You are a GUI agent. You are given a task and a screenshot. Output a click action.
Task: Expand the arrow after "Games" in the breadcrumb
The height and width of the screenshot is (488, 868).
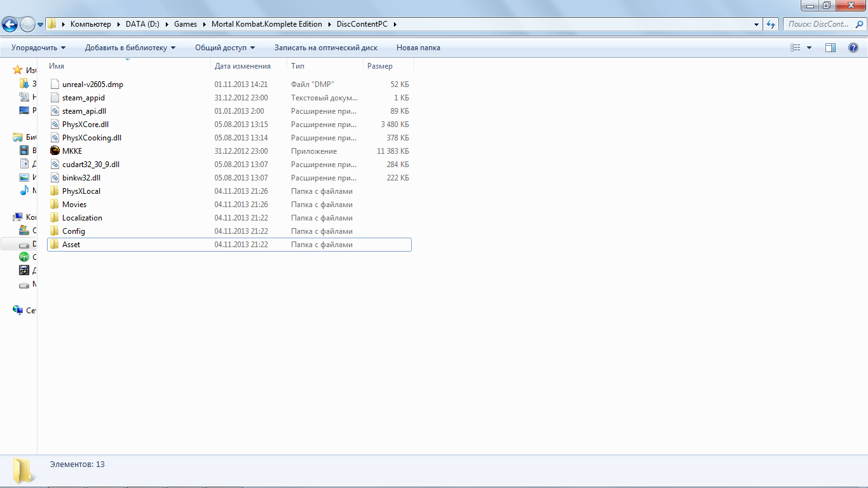(x=205, y=24)
